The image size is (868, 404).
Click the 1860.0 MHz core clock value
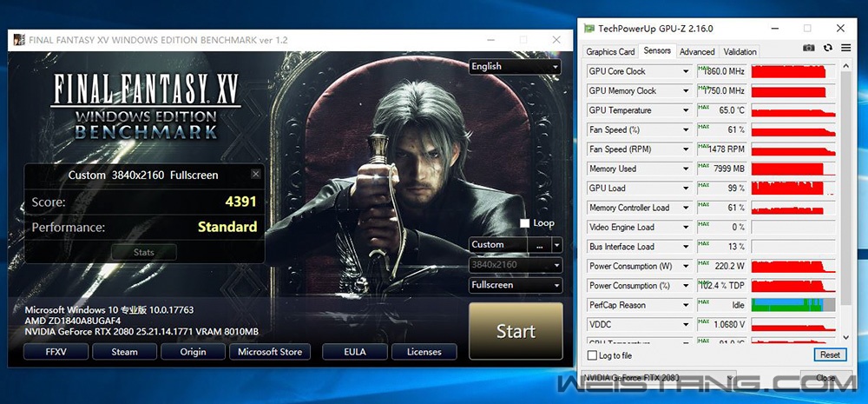tap(725, 71)
